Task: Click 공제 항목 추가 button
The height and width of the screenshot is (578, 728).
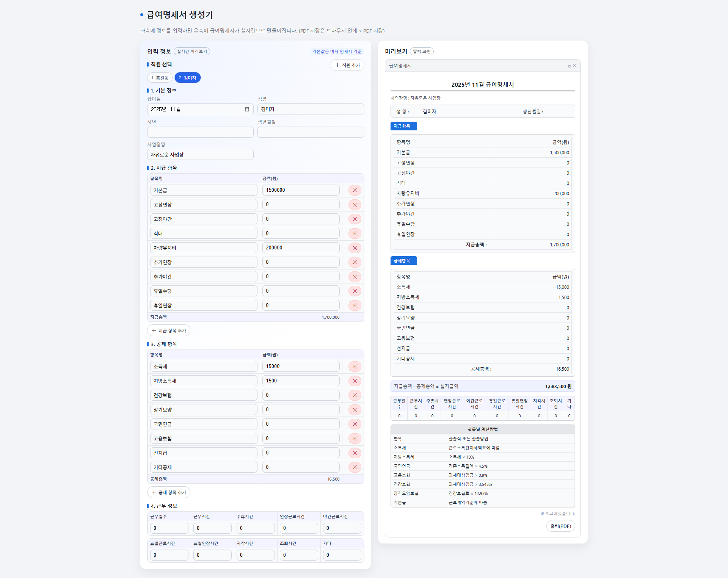Action: (169, 492)
